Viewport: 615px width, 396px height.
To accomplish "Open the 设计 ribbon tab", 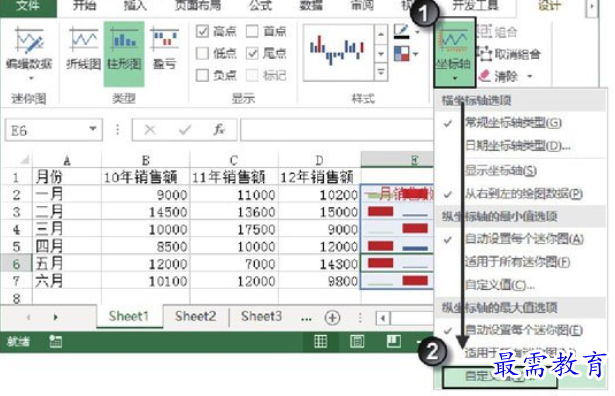I will pyautogui.click(x=549, y=5).
